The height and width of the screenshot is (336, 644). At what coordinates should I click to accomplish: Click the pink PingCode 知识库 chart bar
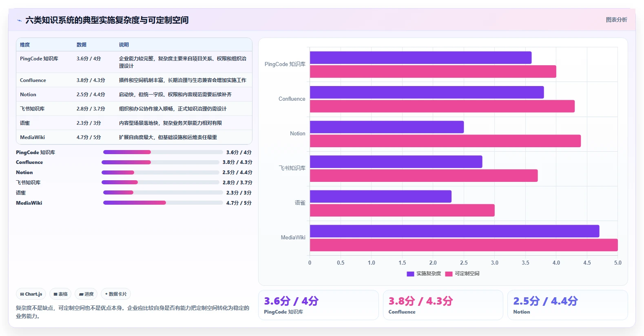click(x=433, y=71)
